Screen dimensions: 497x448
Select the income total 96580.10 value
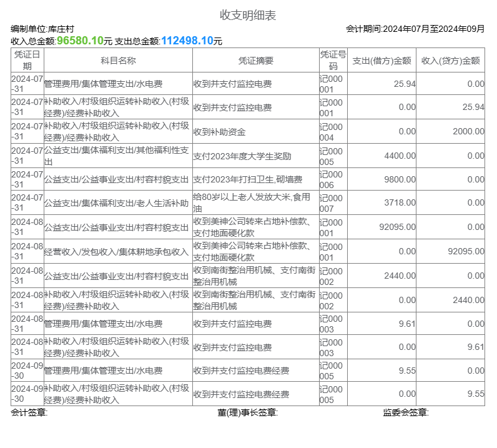(x=80, y=41)
